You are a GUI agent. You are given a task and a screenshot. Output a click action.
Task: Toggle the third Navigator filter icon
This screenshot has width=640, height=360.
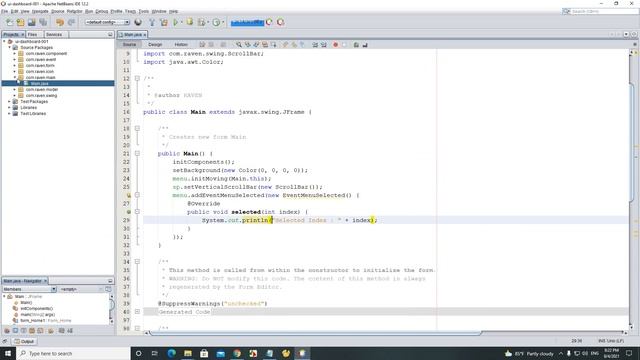coord(24,331)
